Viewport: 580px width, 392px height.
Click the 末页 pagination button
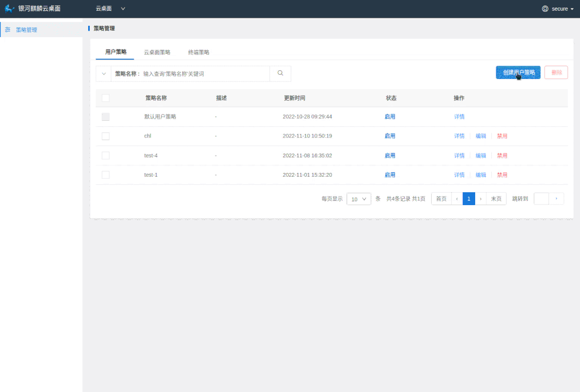(x=496, y=199)
